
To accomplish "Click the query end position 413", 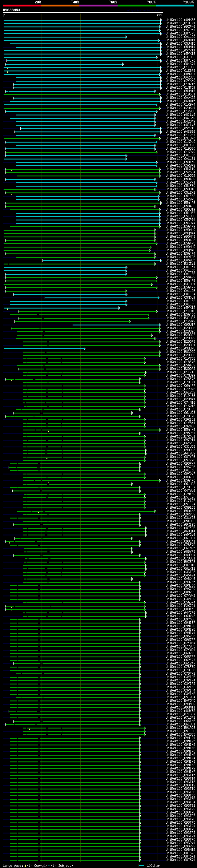I will (159, 15).
